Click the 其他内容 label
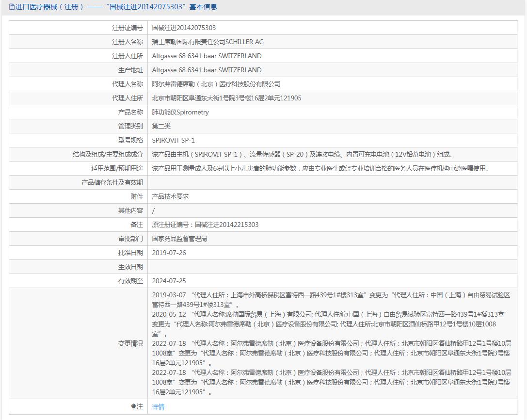 click(130, 210)
